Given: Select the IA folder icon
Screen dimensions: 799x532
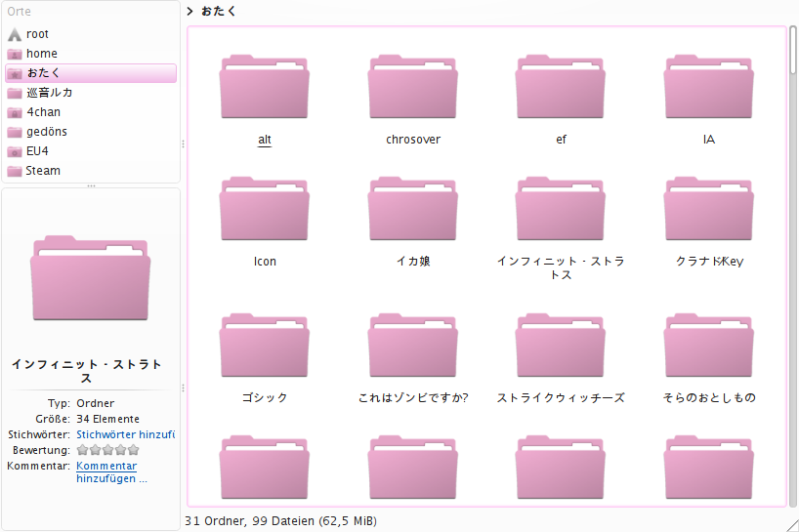Looking at the screenshot, I should pyautogui.click(x=709, y=87).
